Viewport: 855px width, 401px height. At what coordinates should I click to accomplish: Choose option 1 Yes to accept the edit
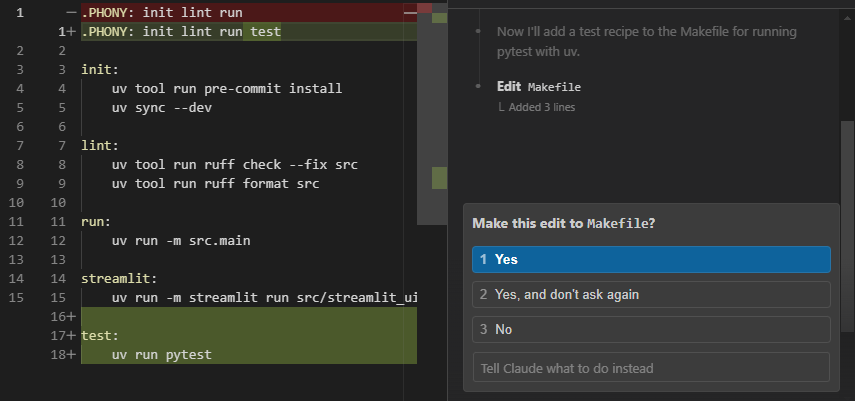pyautogui.click(x=651, y=259)
